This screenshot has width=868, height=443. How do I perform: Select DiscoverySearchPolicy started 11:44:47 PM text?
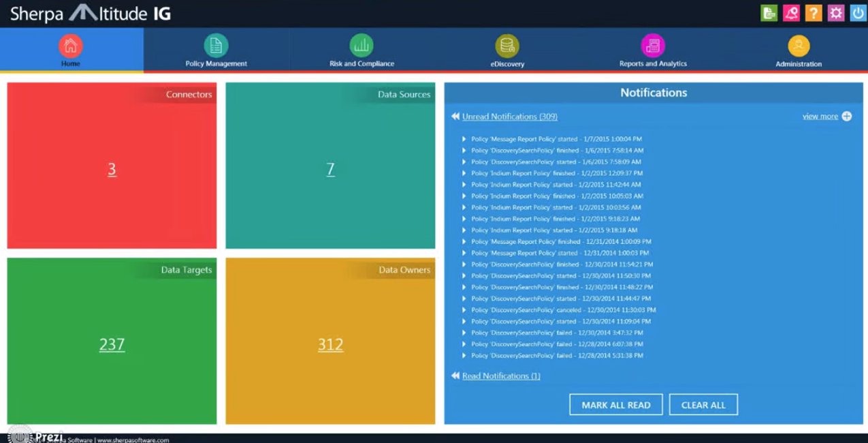561,299
